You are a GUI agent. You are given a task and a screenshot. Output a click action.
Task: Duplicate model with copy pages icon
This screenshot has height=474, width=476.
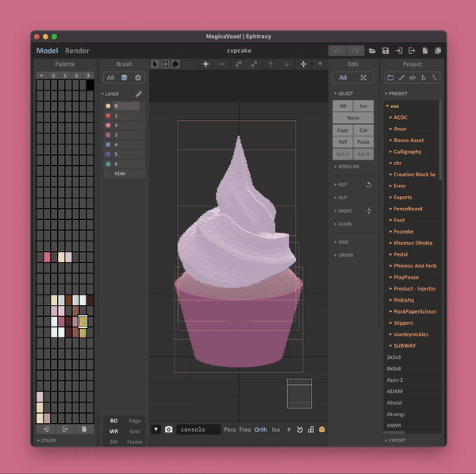click(x=438, y=51)
